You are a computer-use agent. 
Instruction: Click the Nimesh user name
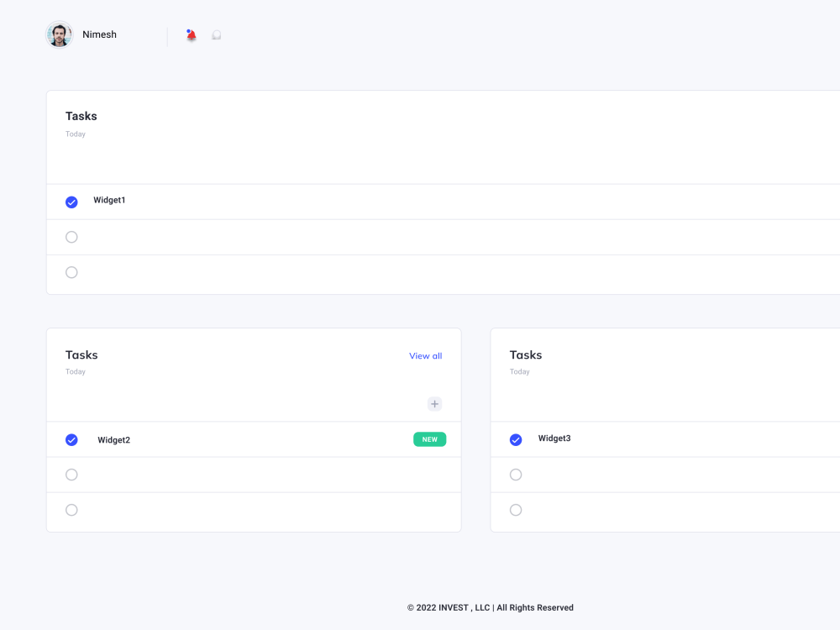click(x=99, y=34)
